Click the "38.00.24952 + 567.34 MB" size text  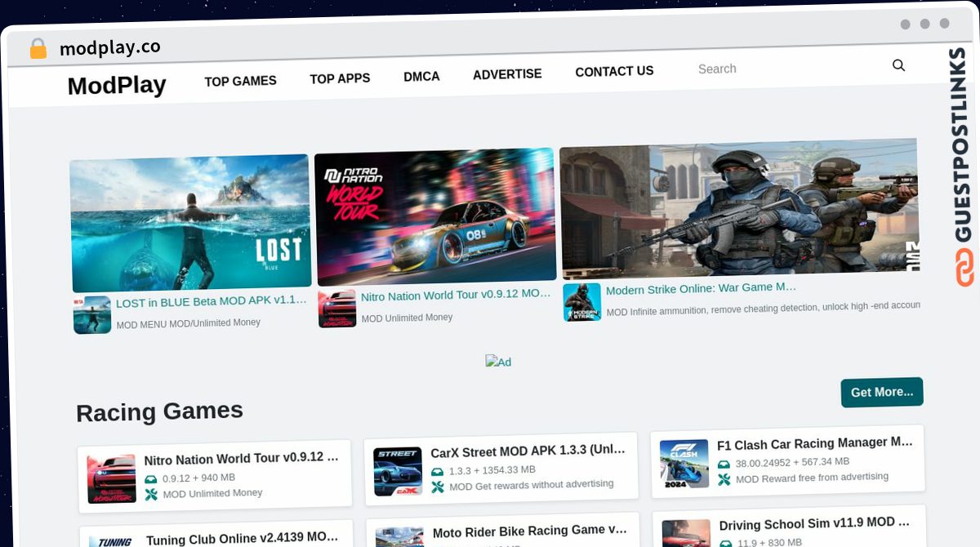point(792,463)
